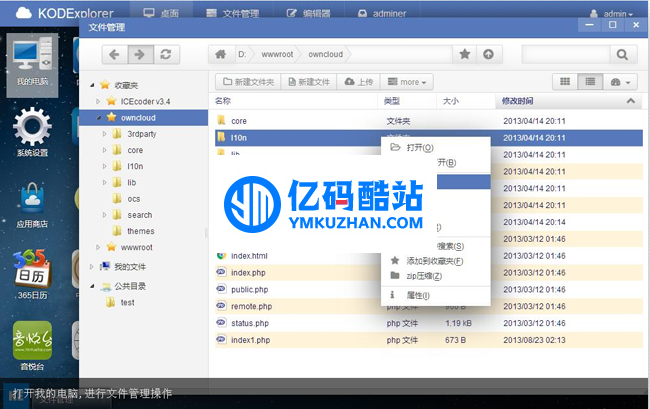650x409 pixels.
Task: Click the index.html browser file icon
Action: 221,256
